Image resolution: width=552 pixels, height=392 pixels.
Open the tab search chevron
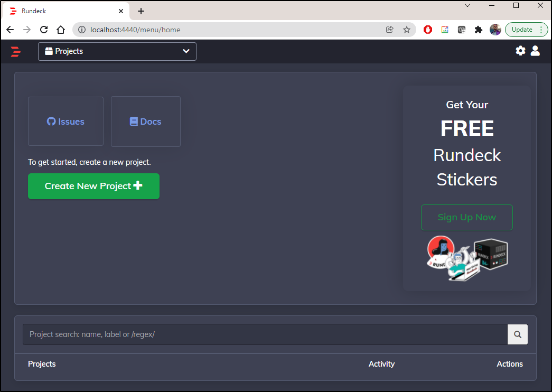point(467,5)
